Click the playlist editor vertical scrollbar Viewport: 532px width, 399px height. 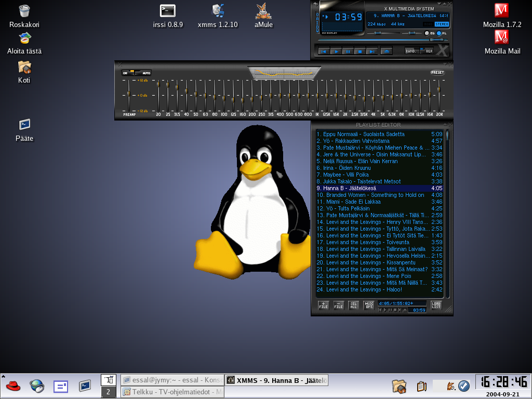(x=447, y=214)
